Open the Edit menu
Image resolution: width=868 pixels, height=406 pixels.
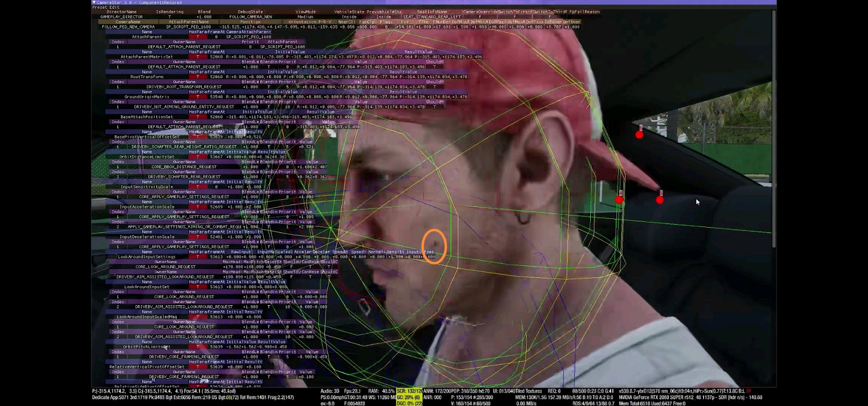point(115,7)
